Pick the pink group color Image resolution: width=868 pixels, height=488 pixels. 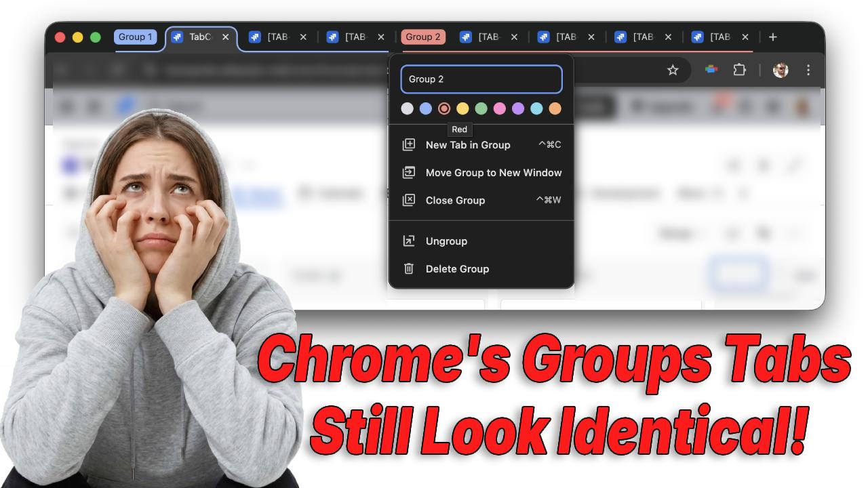pyautogui.click(x=500, y=108)
